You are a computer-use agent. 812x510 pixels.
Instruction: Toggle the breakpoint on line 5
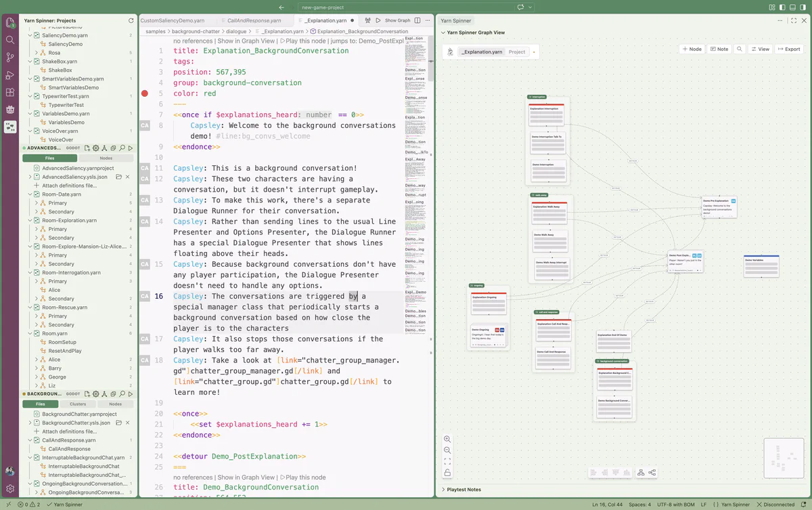(144, 93)
